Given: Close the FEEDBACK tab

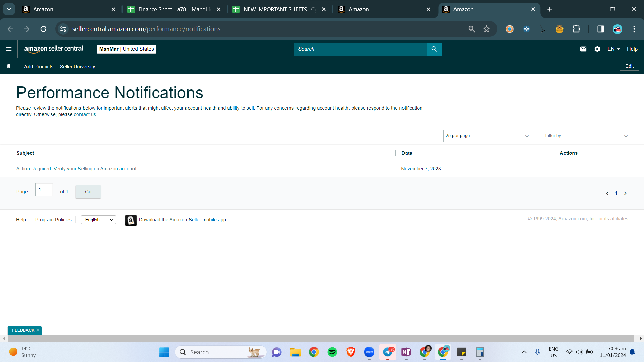Looking at the screenshot, I should 38,330.
